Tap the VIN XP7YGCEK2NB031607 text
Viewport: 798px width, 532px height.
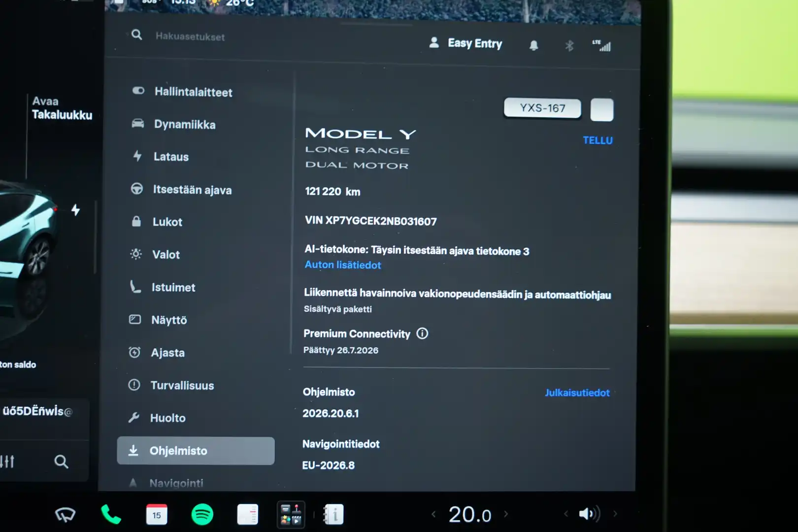[x=370, y=221]
